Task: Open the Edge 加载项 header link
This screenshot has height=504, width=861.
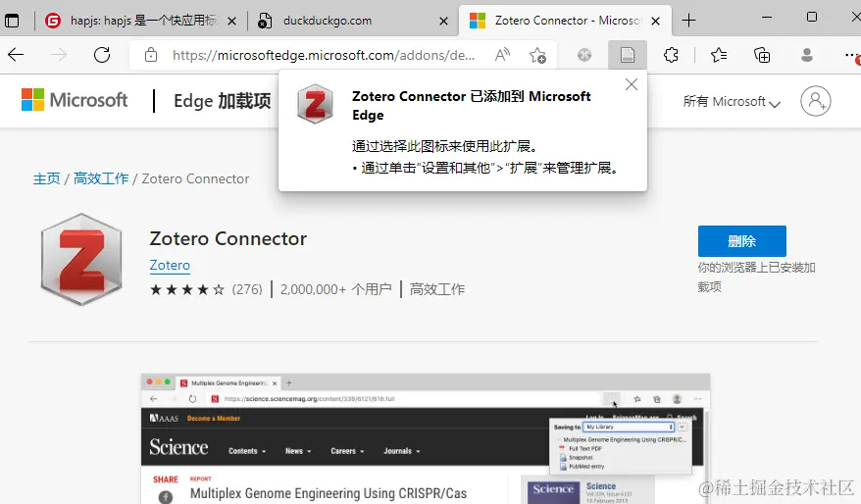Action: point(223,101)
